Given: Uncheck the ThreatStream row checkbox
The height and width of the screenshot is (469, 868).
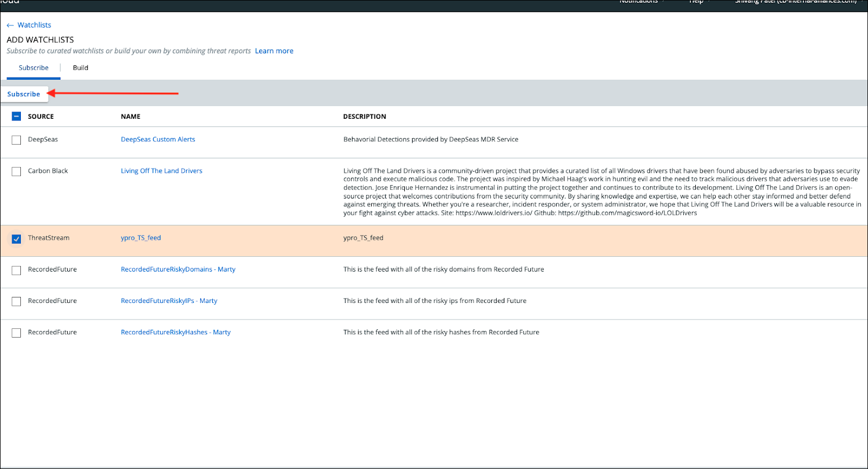Looking at the screenshot, I should [17, 239].
